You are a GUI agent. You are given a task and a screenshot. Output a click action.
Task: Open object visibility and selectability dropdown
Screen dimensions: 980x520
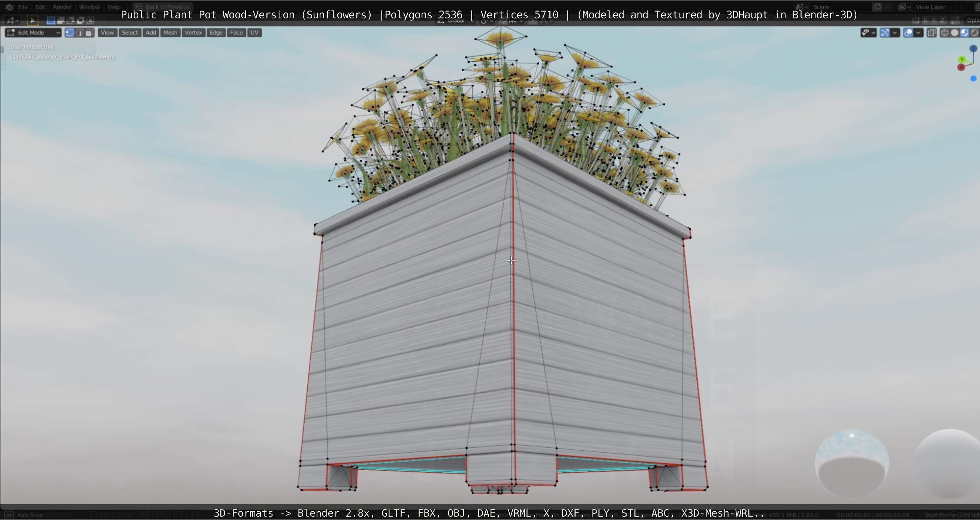coord(868,33)
